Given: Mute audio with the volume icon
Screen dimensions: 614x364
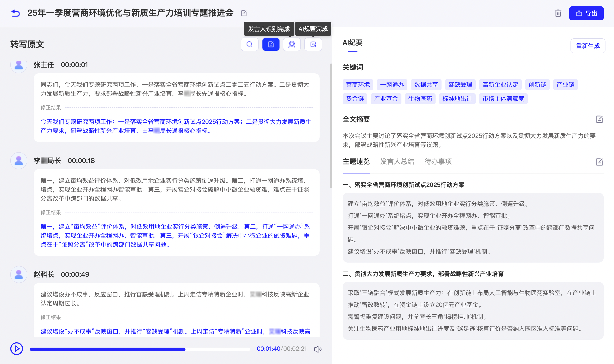Looking at the screenshot, I should point(317,349).
